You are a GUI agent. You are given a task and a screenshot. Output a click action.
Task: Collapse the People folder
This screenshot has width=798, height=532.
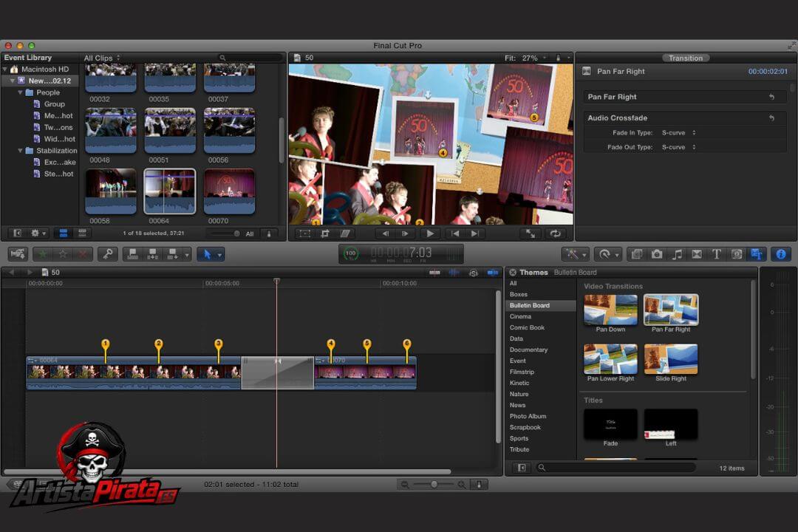pos(21,92)
